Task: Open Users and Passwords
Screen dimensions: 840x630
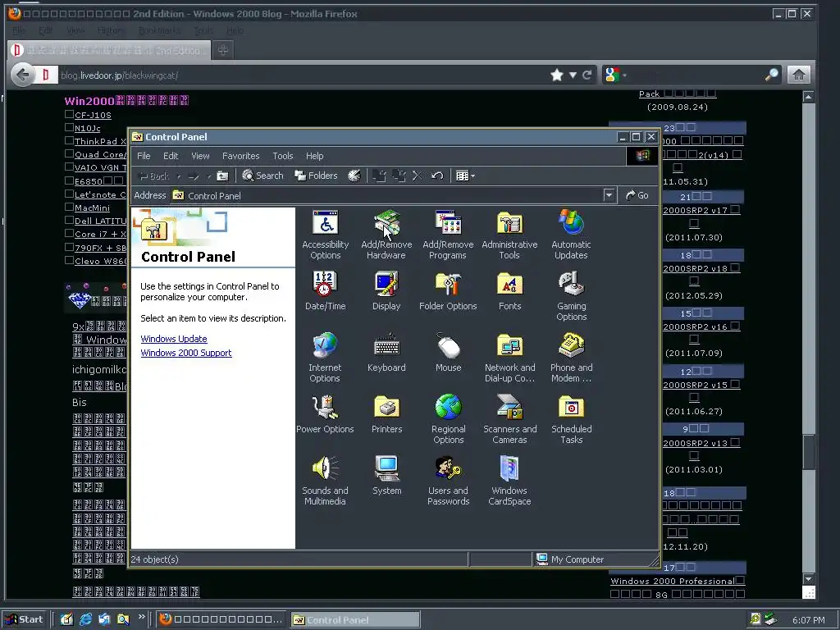Action: [448, 481]
